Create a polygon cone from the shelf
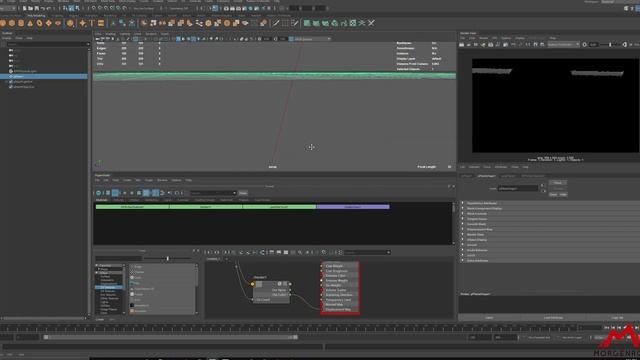This screenshot has height=360, width=640. 30,23
